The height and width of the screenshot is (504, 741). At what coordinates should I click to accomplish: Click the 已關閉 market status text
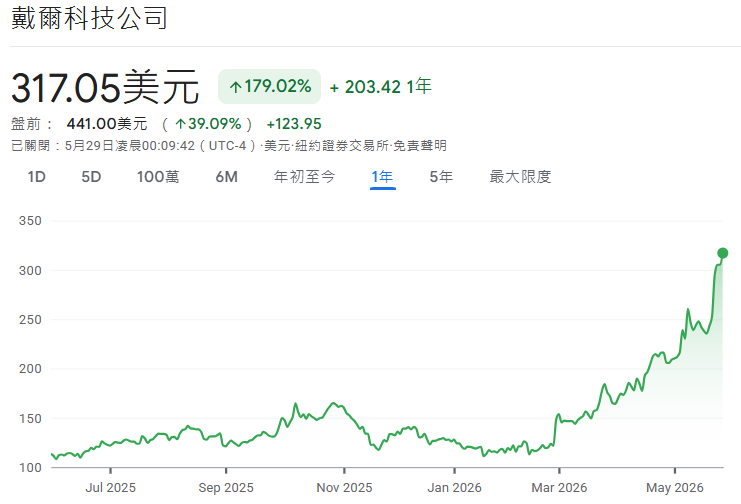30,146
